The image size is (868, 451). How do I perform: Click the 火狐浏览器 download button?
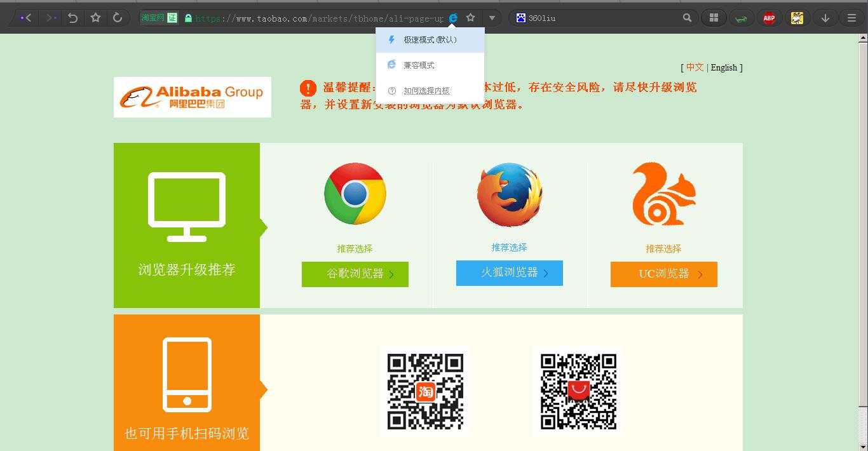coord(510,273)
